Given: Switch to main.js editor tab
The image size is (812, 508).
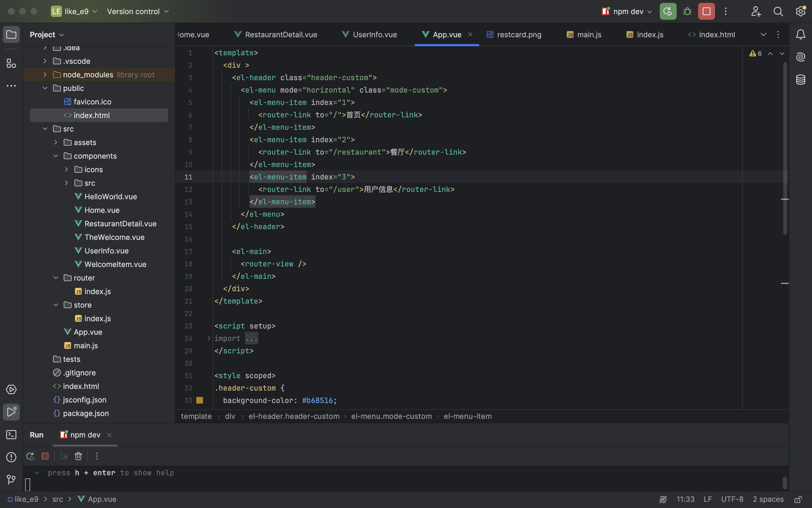Looking at the screenshot, I should [584, 35].
